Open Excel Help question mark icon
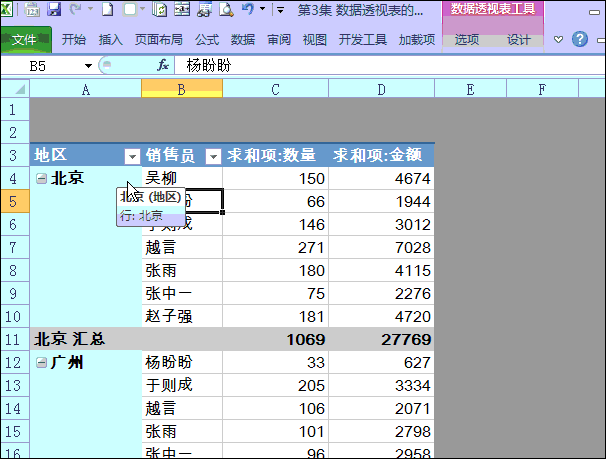 [580, 39]
